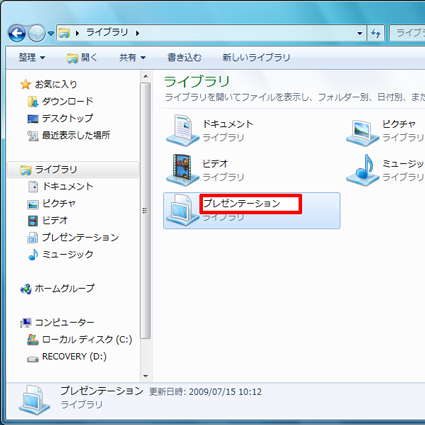425x425 pixels.
Task: Expand the 共有 dropdown in toolbar
Action: click(x=132, y=58)
